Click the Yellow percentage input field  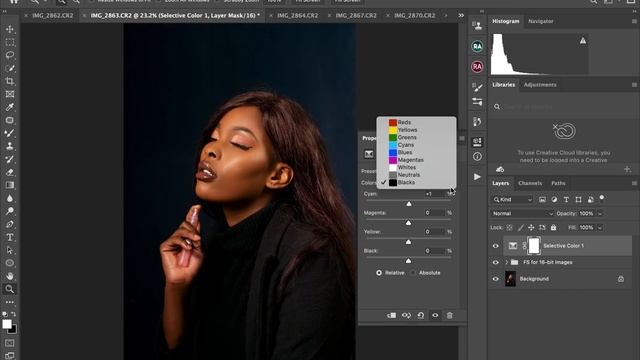click(434, 232)
